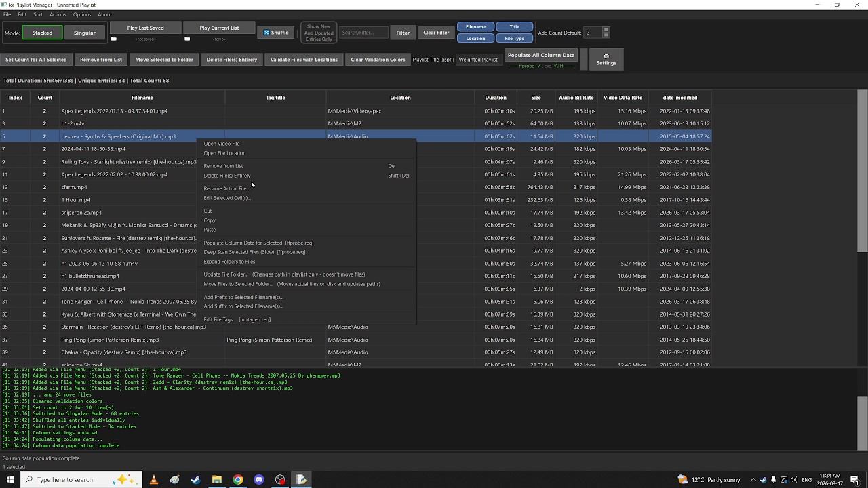Toggle the Location filter field
Screen dimensions: 868x488
tap(475, 38)
